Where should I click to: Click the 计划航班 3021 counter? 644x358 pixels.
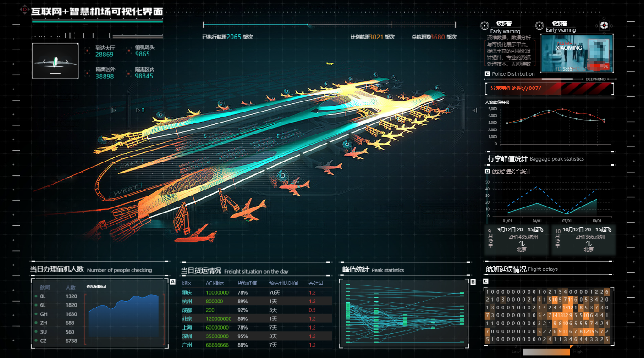tap(372, 37)
